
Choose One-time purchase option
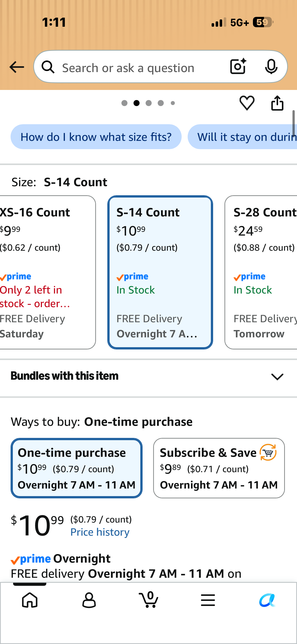pos(77,468)
